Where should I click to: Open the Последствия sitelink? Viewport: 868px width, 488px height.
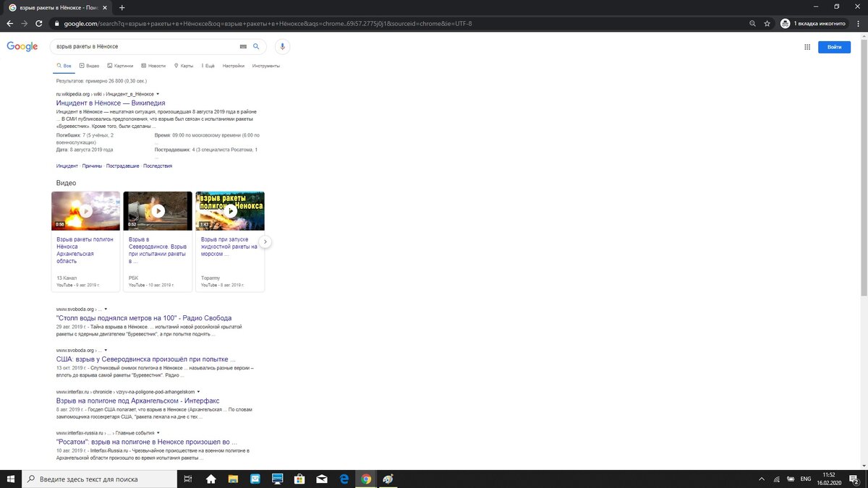(x=158, y=166)
